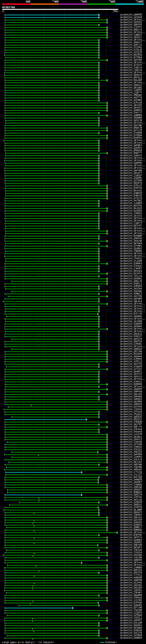Click the purple ~60% legend segment
This screenshot has height=644, width=146.
tap(73, 4)
